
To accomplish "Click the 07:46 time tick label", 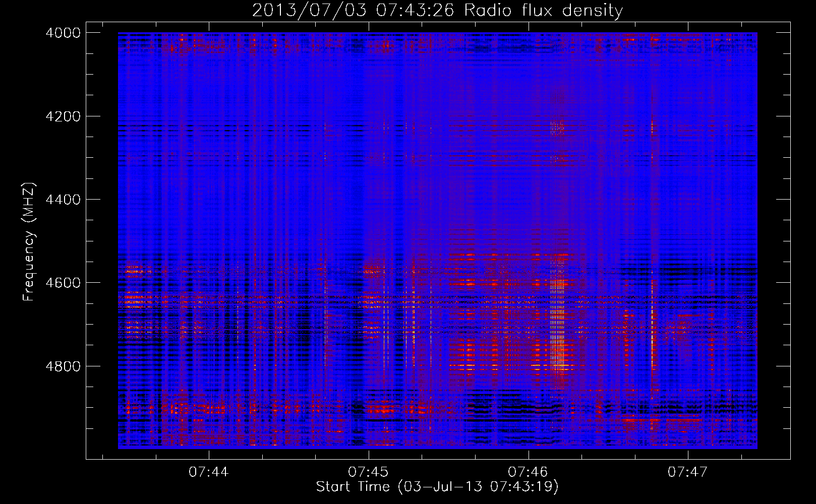I will [528, 472].
